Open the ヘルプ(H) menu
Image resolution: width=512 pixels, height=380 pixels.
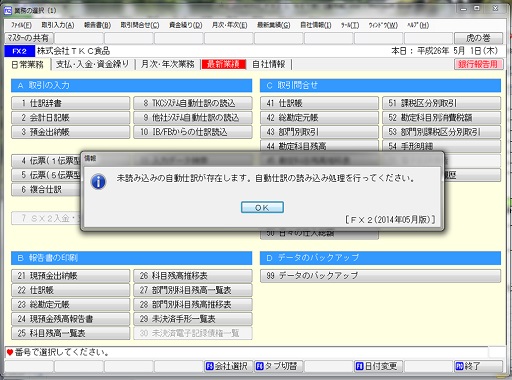click(418, 25)
